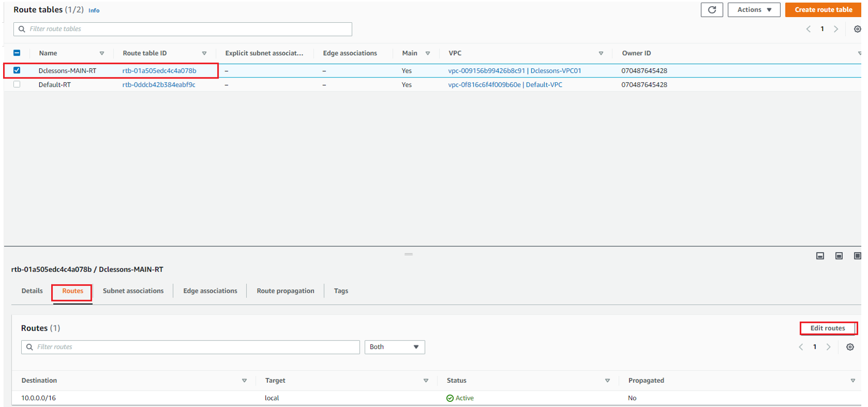Toggle the select-all route tables checkbox
The width and height of the screenshot is (868, 407).
pos(17,53)
